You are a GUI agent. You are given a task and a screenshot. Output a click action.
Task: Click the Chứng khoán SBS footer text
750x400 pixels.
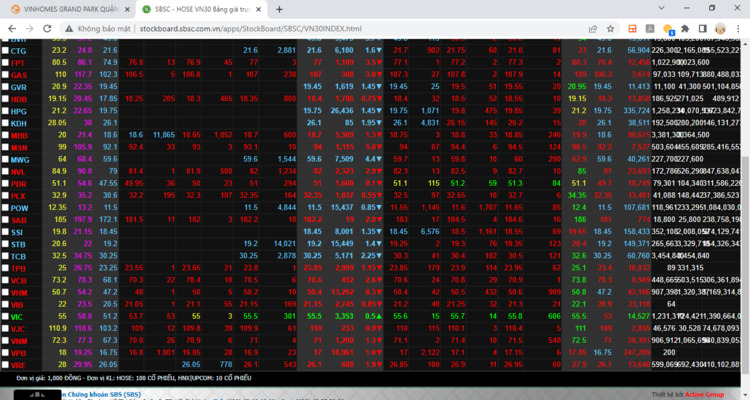click(x=100, y=395)
